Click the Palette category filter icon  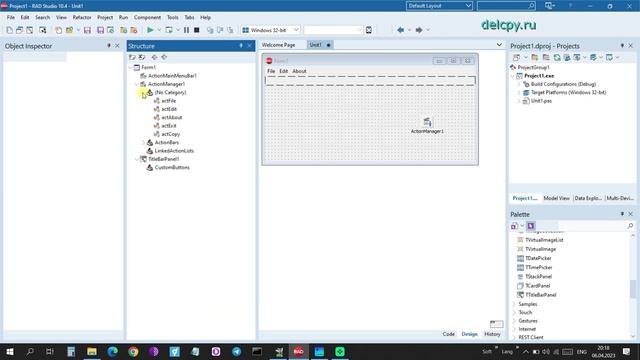(x=514, y=226)
